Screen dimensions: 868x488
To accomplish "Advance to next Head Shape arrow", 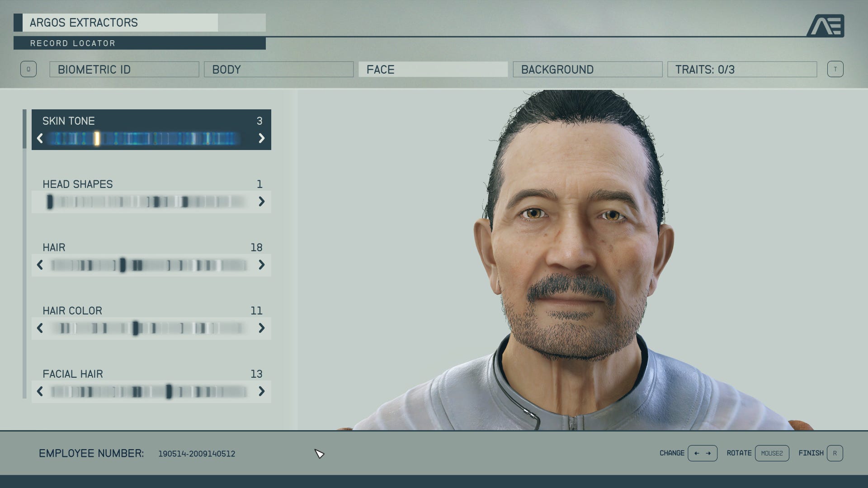I will click(x=261, y=202).
